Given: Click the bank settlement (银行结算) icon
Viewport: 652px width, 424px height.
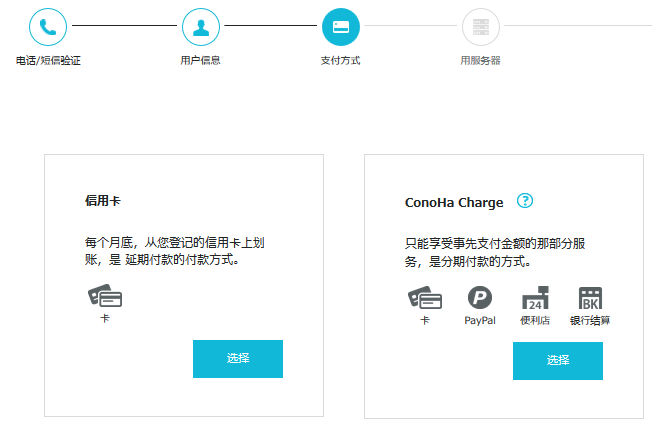Looking at the screenshot, I should (x=590, y=298).
